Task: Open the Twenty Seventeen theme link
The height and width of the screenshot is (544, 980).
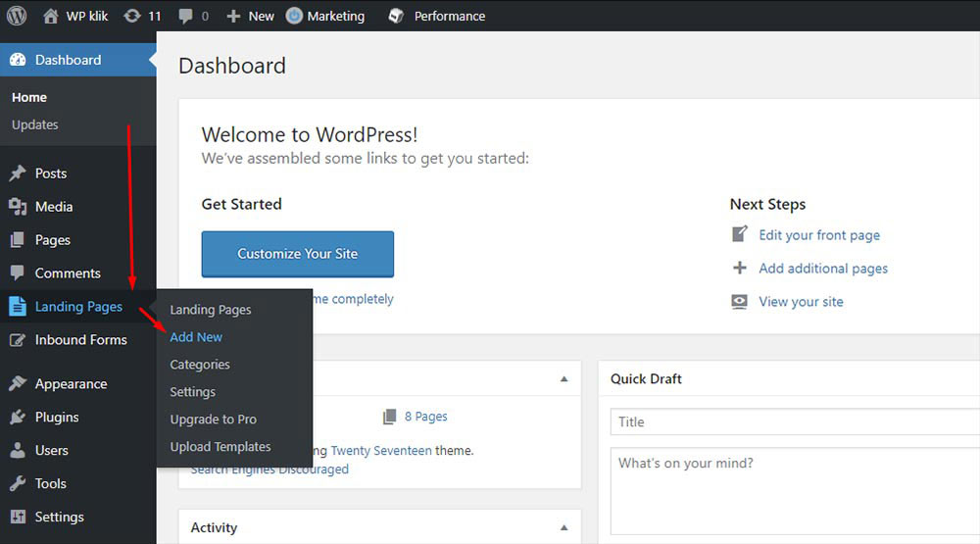Action: (381, 450)
